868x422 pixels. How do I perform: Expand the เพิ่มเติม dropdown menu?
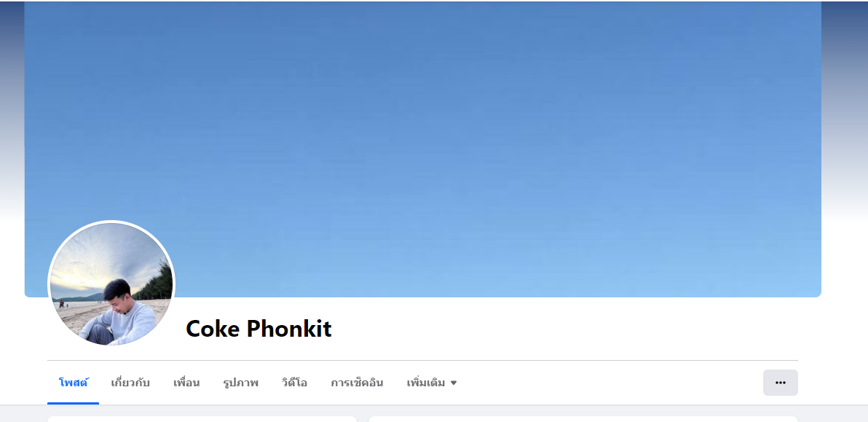pos(432,383)
